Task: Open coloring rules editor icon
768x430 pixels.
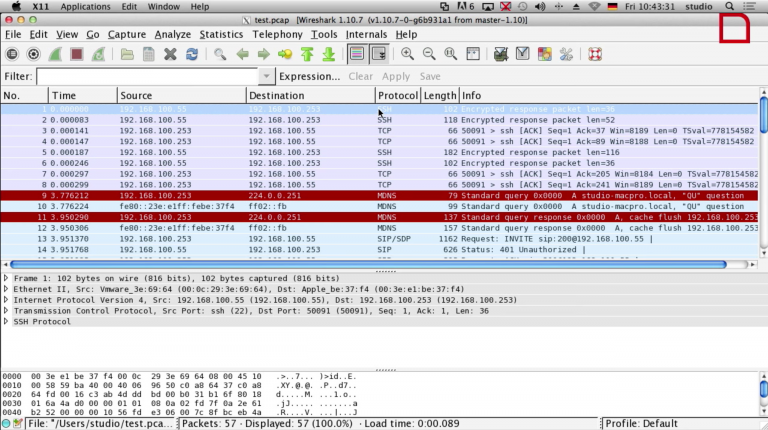Action: (544, 54)
